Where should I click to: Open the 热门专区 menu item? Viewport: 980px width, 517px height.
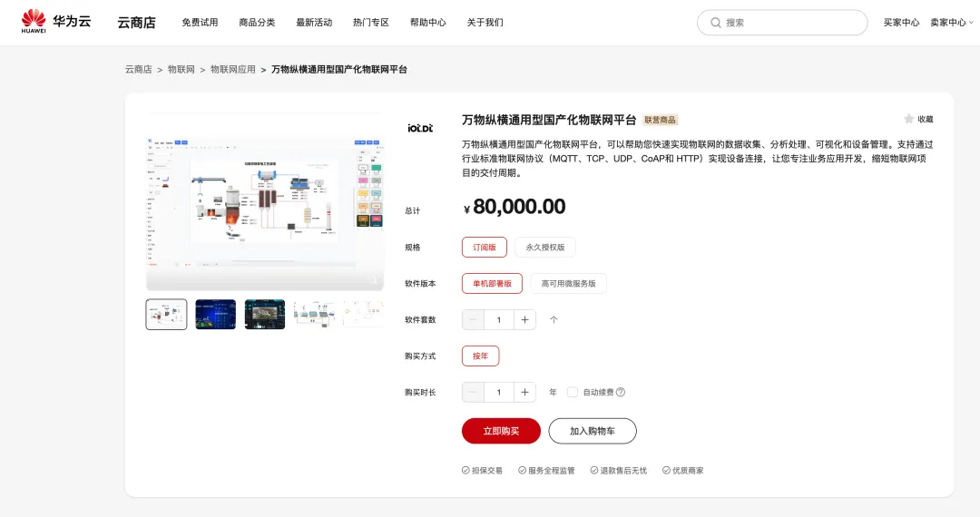coord(371,23)
